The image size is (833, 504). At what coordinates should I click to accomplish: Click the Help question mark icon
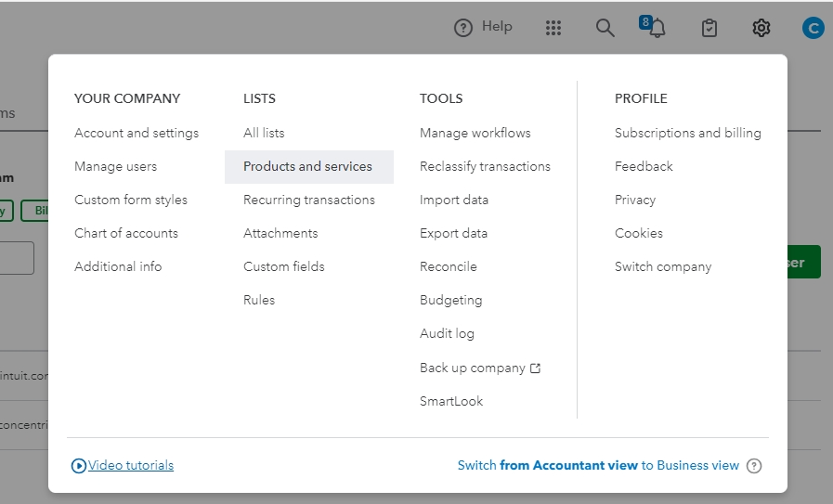tap(463, 28)
